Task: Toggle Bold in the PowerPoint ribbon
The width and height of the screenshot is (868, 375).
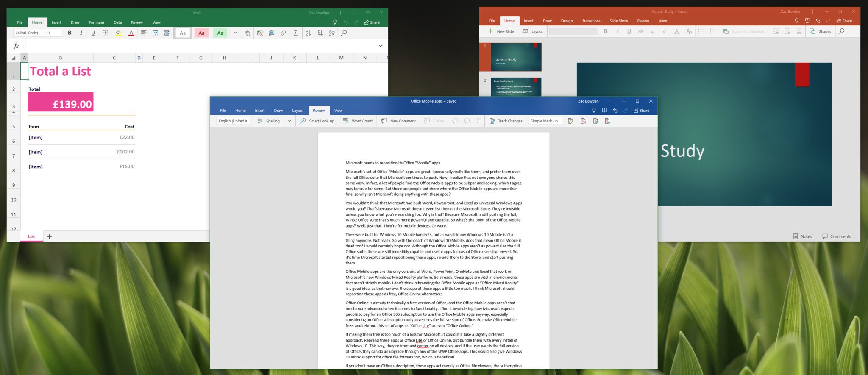Action: point(606,31)
